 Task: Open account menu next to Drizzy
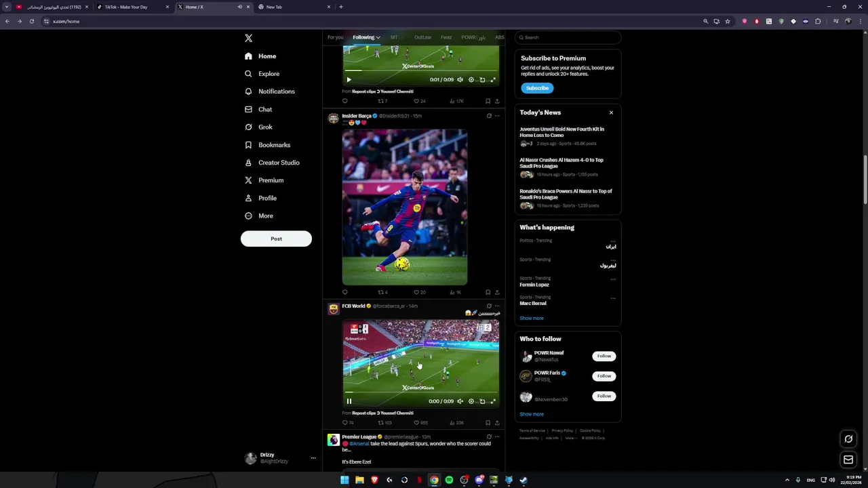(313, 458)
